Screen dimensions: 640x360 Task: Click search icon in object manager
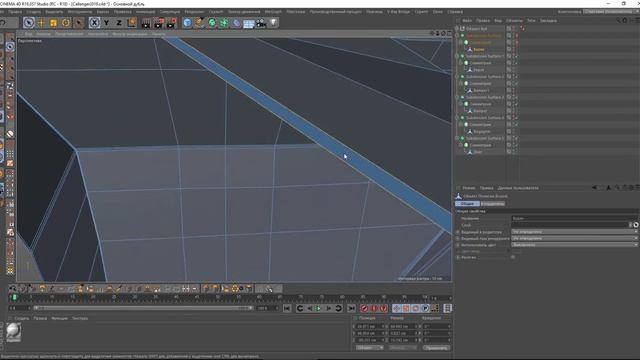click(619, 20)
